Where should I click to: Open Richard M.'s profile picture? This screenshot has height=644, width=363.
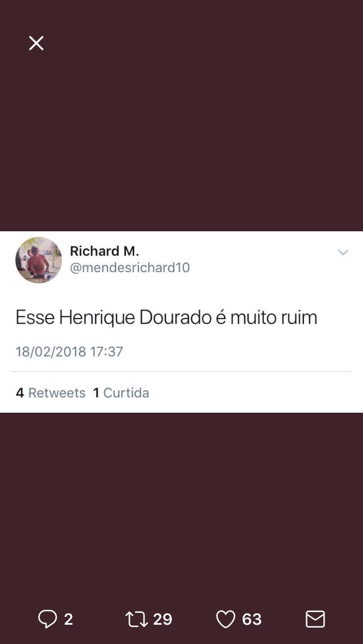39,260
